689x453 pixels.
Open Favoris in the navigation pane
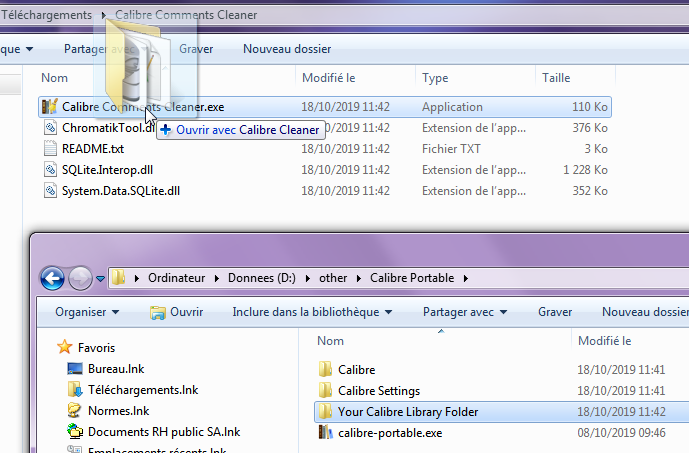pos(96,348)
